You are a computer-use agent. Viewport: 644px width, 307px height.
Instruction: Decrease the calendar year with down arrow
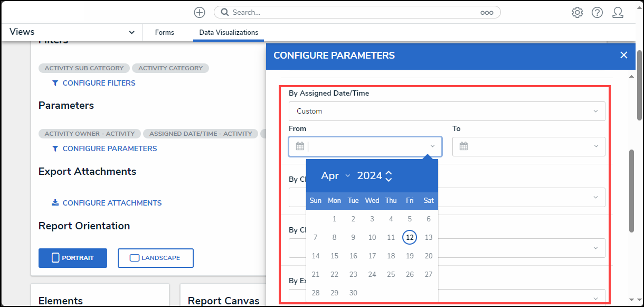pyautogui.click(x=389, y=180)
